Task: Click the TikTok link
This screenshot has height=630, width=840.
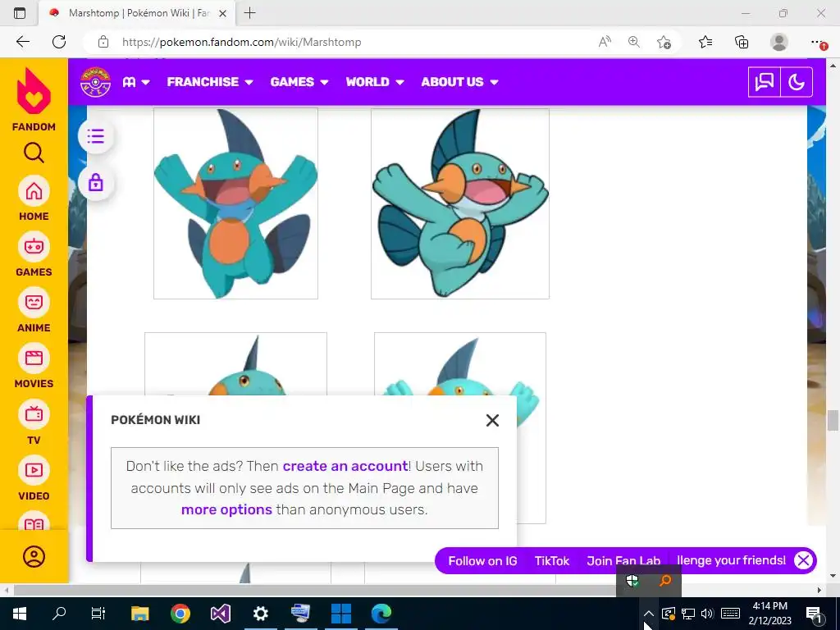Action: pos(552,561)
